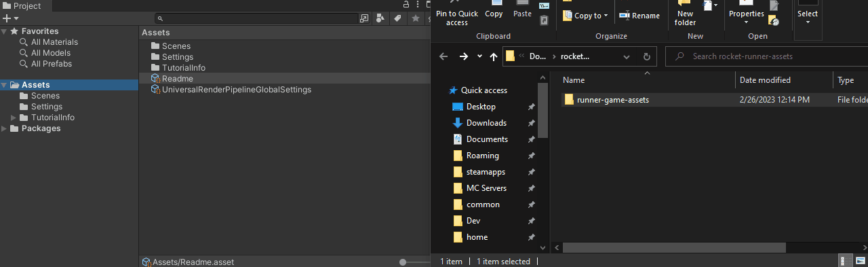Collapse the Assets tree node
This screenshot has height=267, width=868.
pos(4,85)
